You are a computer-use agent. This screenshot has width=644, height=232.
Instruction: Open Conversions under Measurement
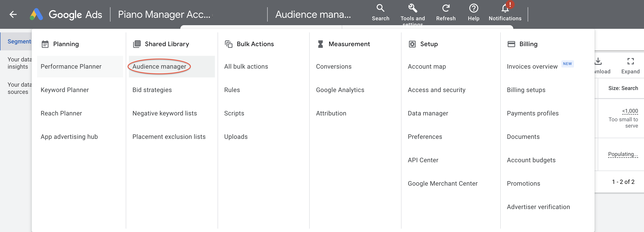click(333, 66)
